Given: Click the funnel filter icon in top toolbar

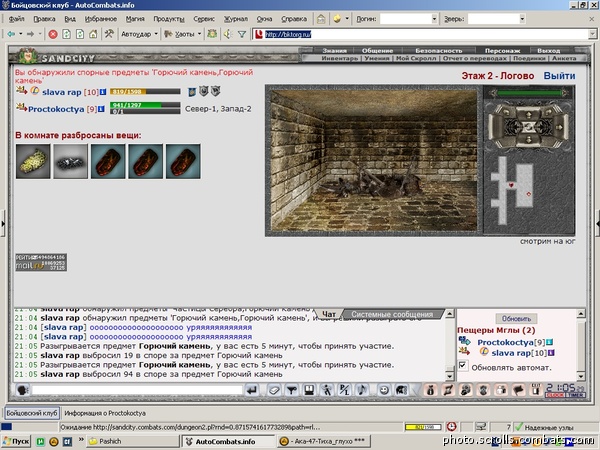Looking at the screenshot, I should 242,34.
